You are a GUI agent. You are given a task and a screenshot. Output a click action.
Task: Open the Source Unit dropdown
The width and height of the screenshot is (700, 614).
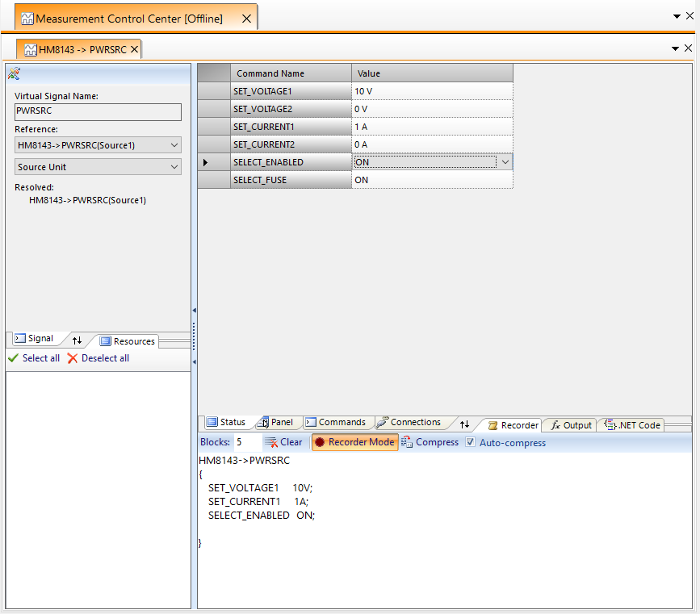98,167
